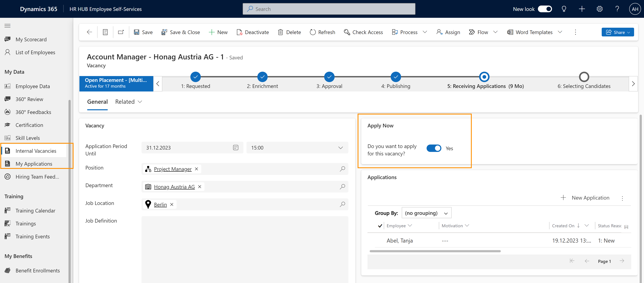Go to Employee Data
Screen dimensions: 644x283
pos(33,86)
